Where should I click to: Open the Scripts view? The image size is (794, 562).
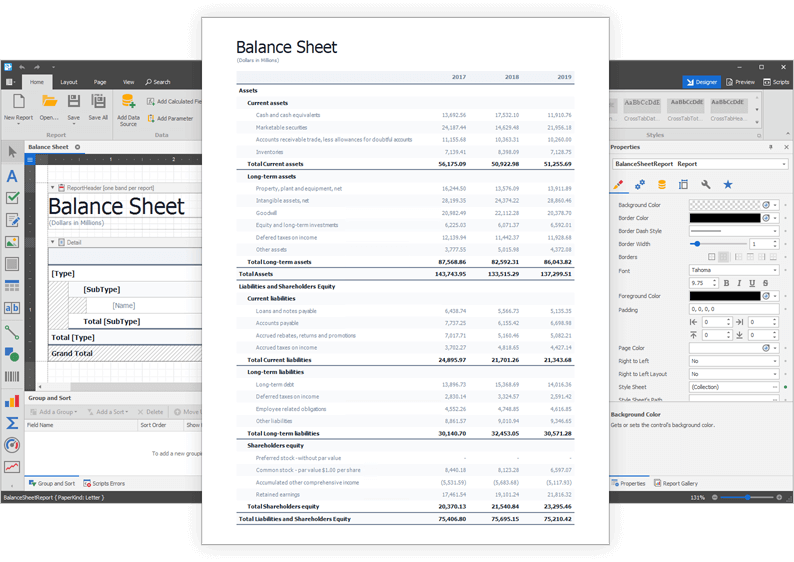coord(776,82)
